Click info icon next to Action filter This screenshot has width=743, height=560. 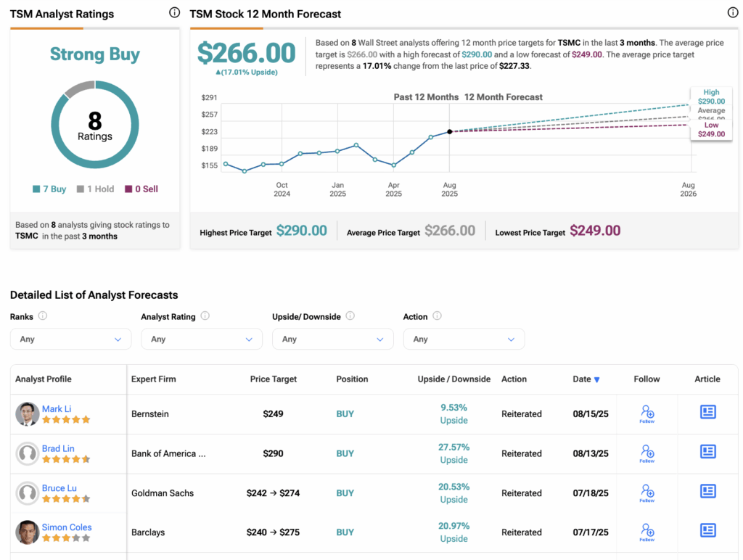point(437,316)
